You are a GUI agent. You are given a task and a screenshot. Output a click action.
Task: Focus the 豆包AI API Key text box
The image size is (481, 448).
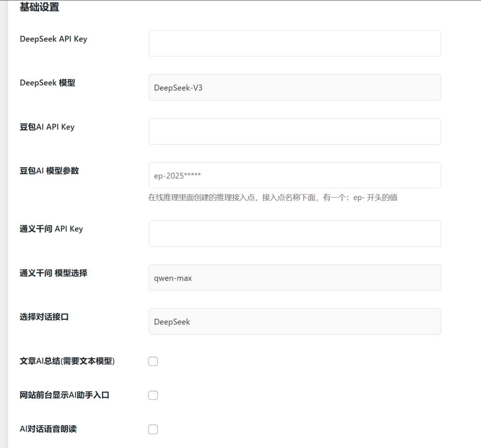(295, 131)
